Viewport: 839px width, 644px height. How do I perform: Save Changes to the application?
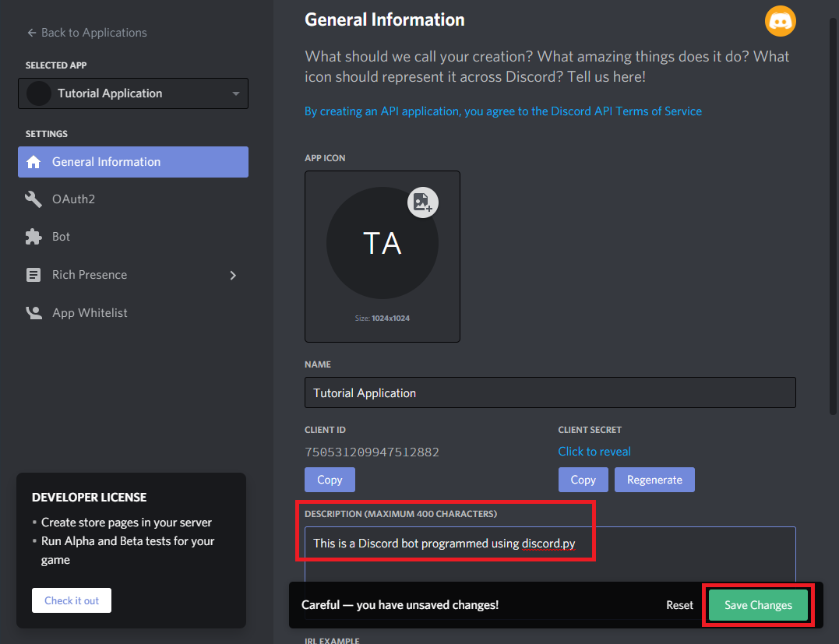pyautogui.click(x=758, y=605)
